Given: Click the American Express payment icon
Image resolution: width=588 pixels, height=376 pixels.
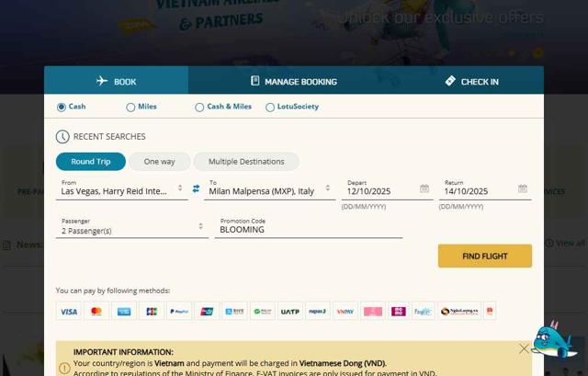Looking at the screenshot, I should coord(124,311).
